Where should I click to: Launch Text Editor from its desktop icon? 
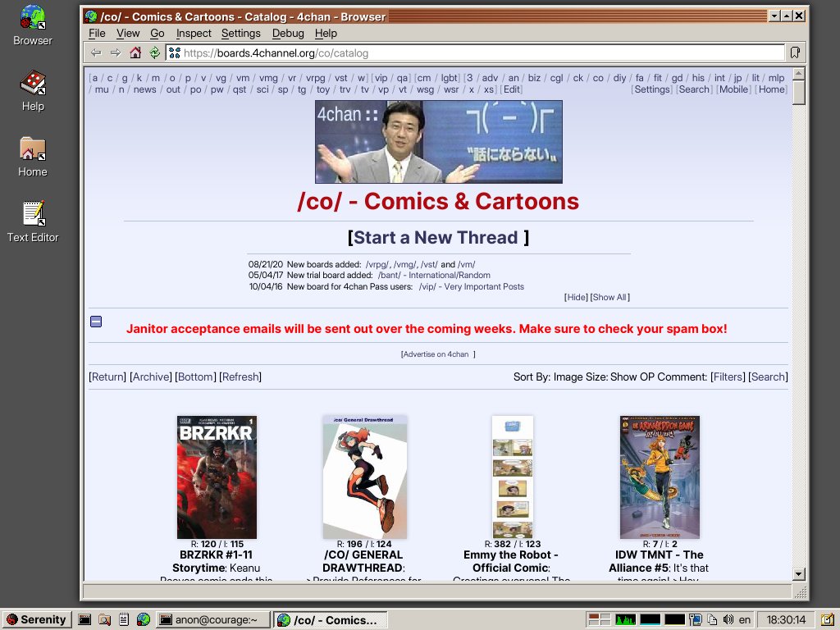pyautogui.click(x=32, y=213)
